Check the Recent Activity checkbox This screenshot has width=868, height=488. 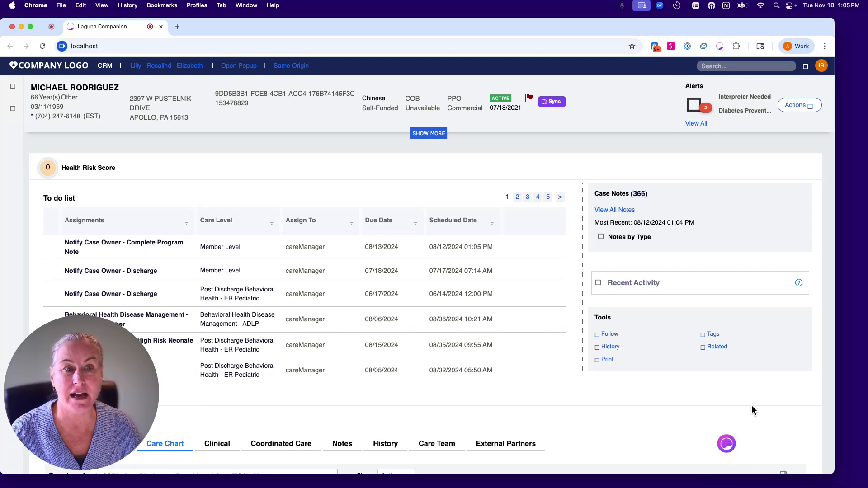(x=598, y=282)
